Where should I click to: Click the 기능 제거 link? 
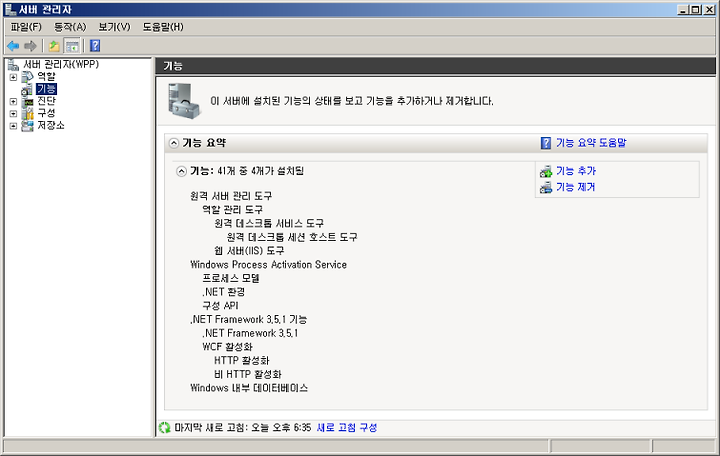pyautogui.click(x=575, y=187)
